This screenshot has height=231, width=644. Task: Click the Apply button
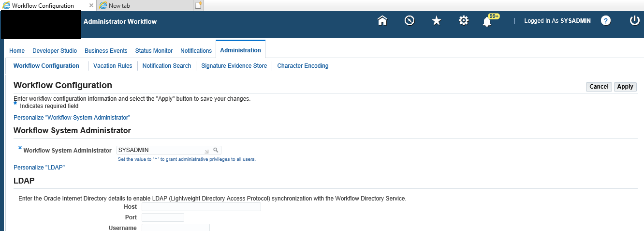coord(625,87)
